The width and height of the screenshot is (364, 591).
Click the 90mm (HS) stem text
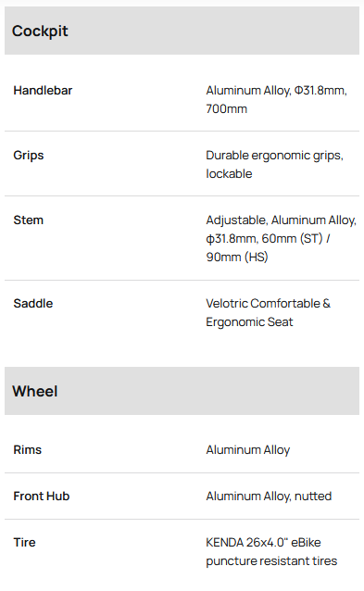point(236,257)
